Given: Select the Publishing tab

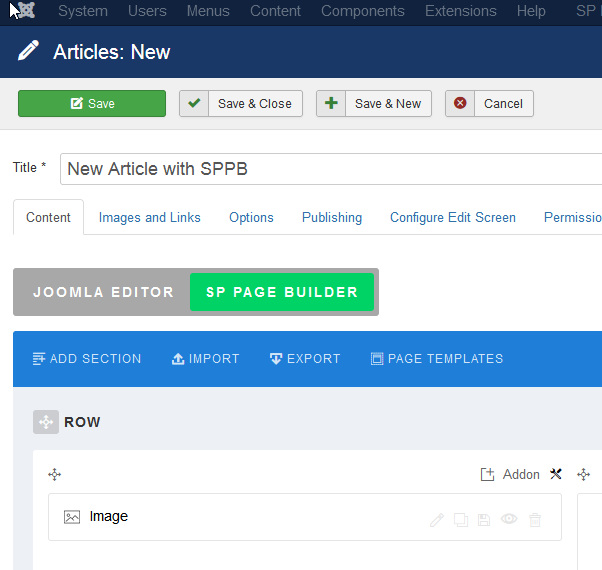Looking at the screenshot, I should (332, 217).
